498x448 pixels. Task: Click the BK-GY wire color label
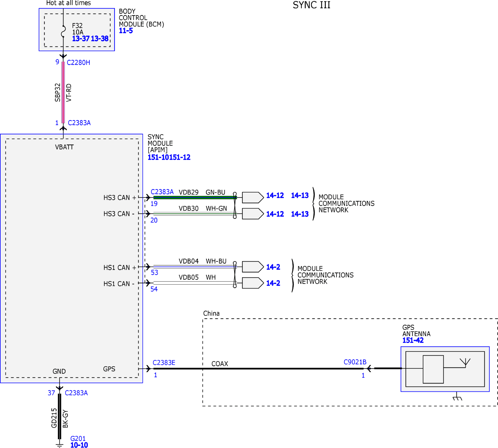pos(65,419)
